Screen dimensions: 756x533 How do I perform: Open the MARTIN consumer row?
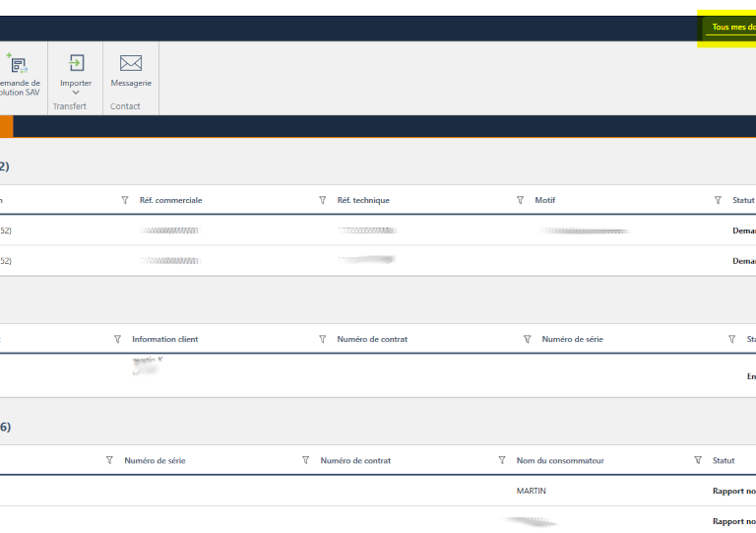531,491
